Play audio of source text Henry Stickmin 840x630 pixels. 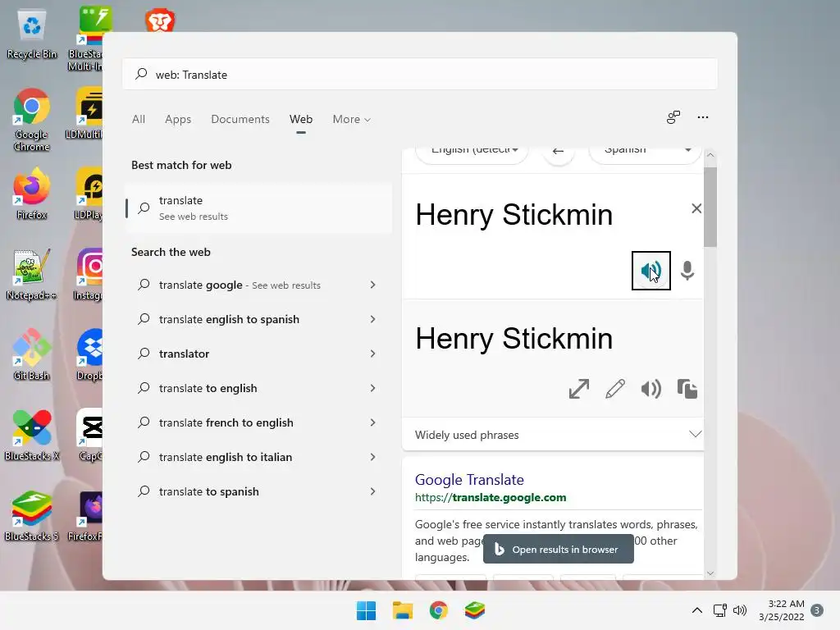tap(651, 271)
